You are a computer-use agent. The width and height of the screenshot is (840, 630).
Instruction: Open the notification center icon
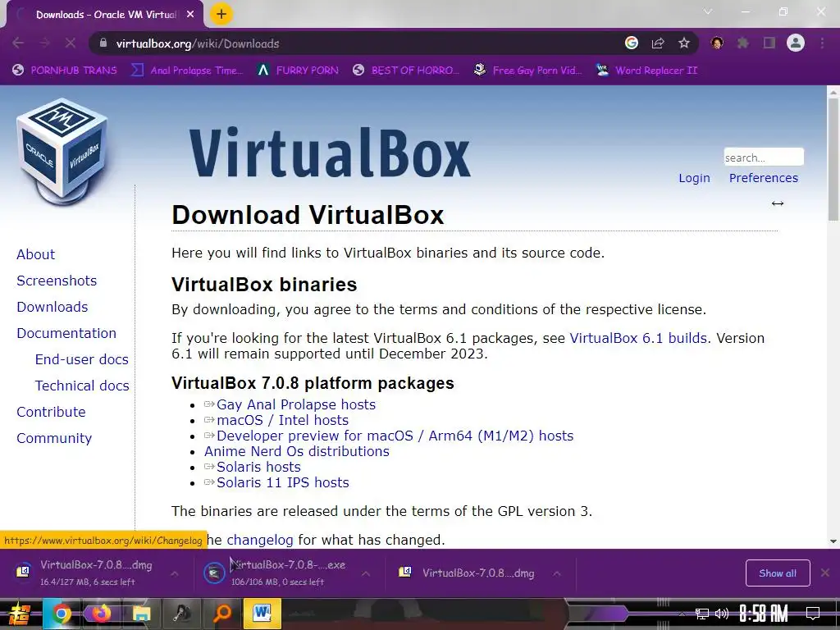[x=813, y=614]
